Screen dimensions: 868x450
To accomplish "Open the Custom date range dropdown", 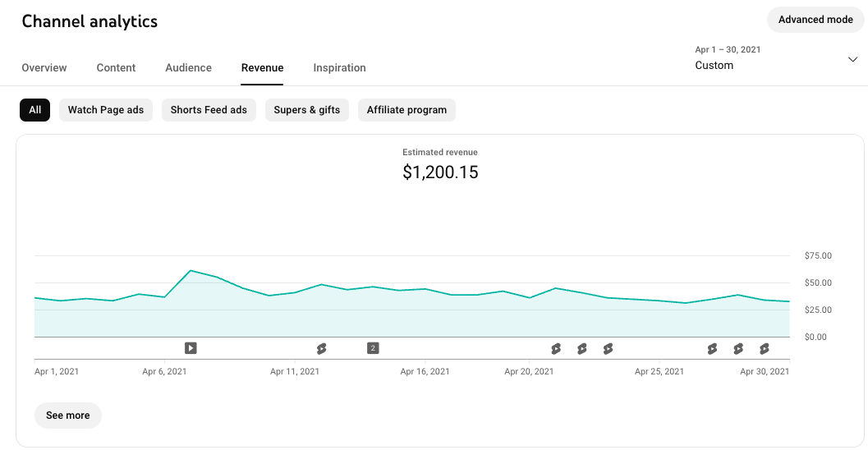I will point(775,59).
